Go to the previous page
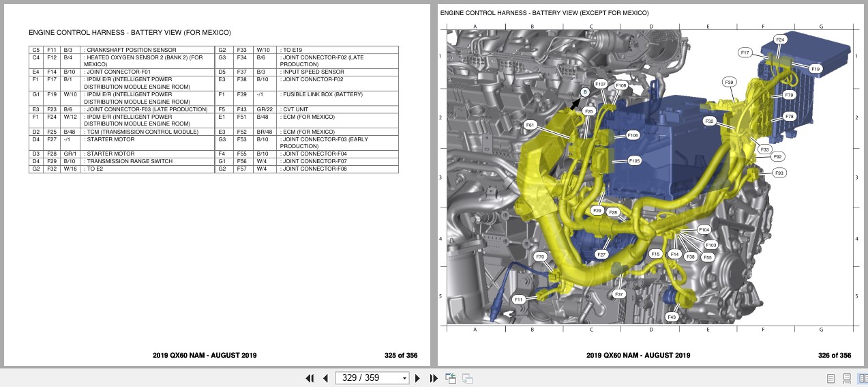Screen dimensions: 868x387 (326, 378)
